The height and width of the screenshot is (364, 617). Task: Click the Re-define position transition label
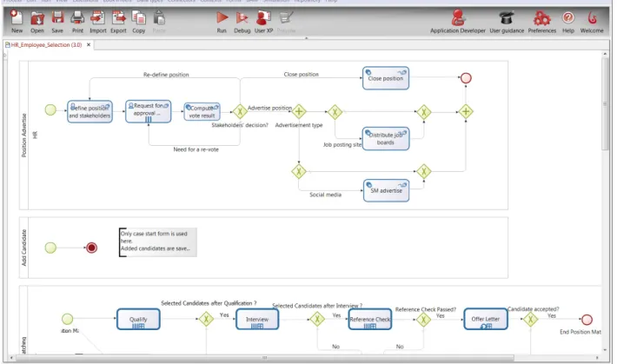pyautogui.click(x=166, y=75)
